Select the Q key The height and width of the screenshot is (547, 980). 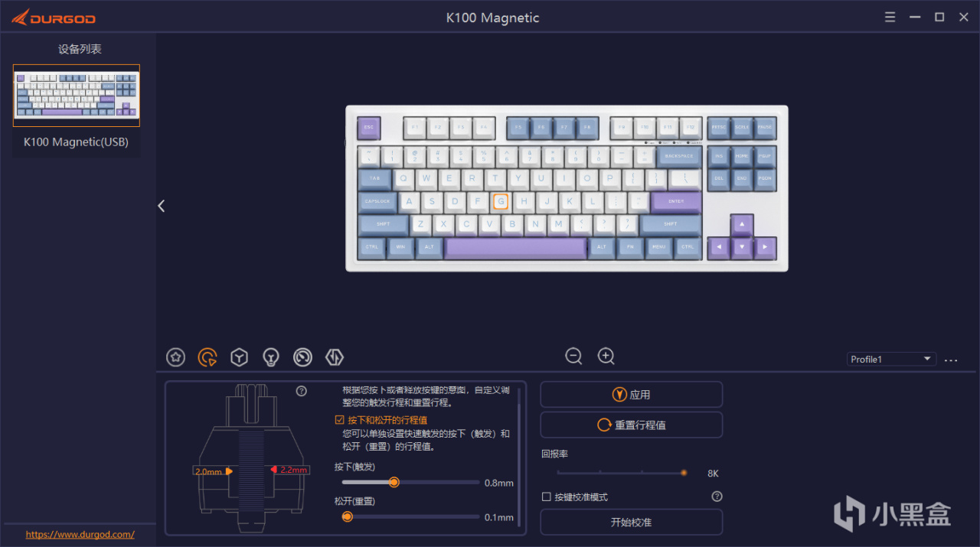pos(403,179)
